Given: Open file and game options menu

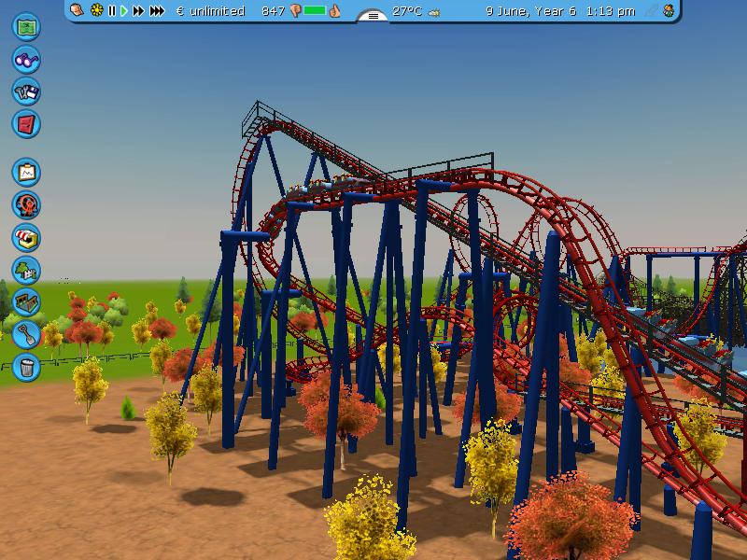Looking at the screenshot, I should pyautogui.click(x=26, y=91).
